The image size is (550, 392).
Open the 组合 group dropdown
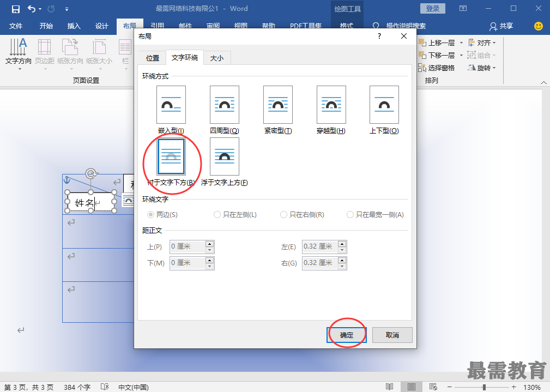pyautogui.click(x=482, y=56)
